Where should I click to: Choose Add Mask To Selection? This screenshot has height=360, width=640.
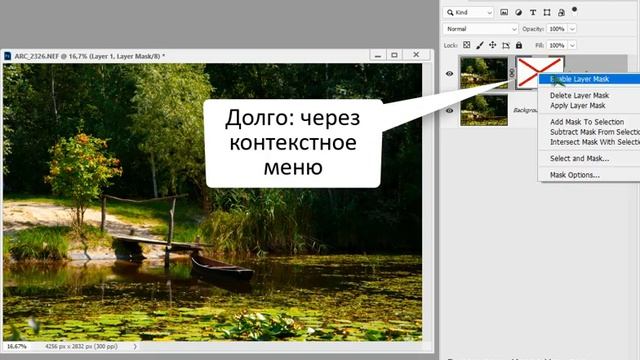pyautogui.click(x=587, y=122)
